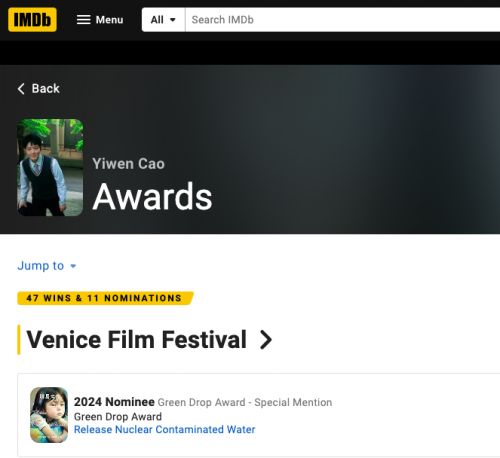Open Release Nuclear Contaminated Water poster
The height and width of the screenshot is (458, 500).
pos(49,415)
